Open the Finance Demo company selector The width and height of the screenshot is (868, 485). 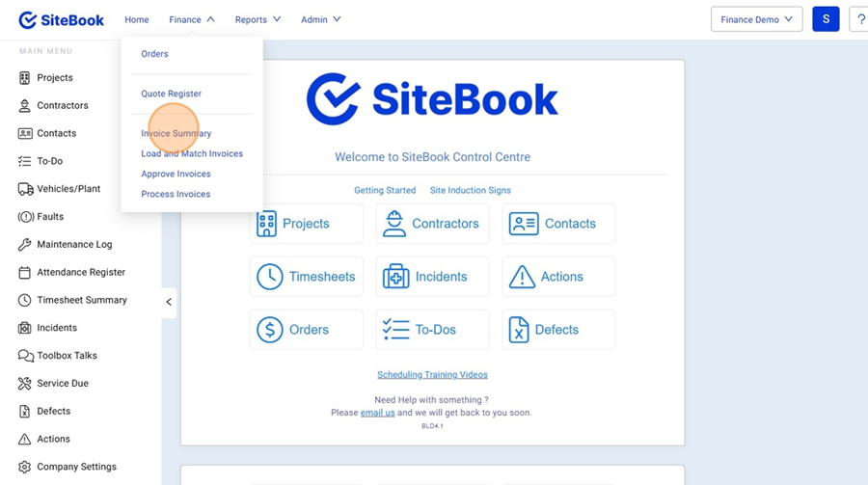(756, 19)
